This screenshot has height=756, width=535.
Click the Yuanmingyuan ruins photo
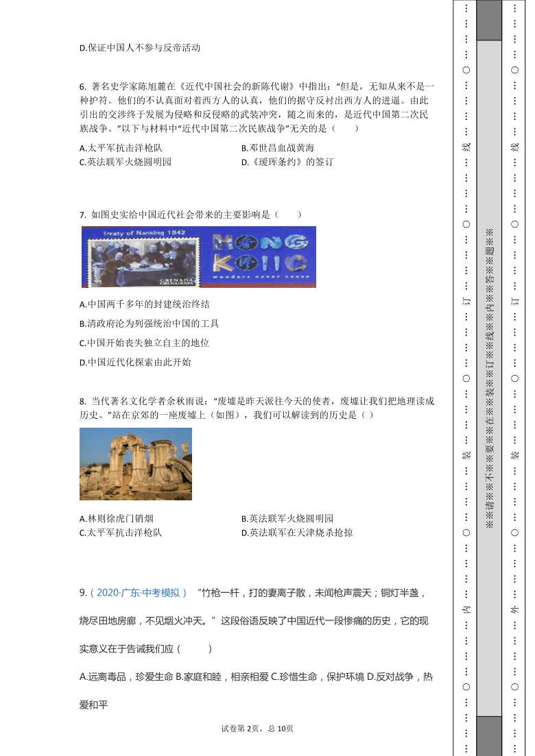[x=136, y=464]
